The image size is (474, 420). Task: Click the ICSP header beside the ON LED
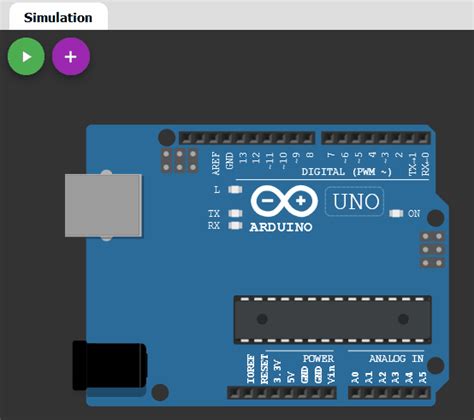point(432,250)
